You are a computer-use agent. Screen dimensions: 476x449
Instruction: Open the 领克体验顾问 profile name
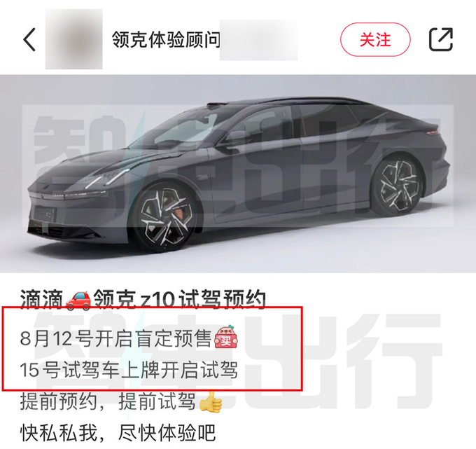point(166,40)
